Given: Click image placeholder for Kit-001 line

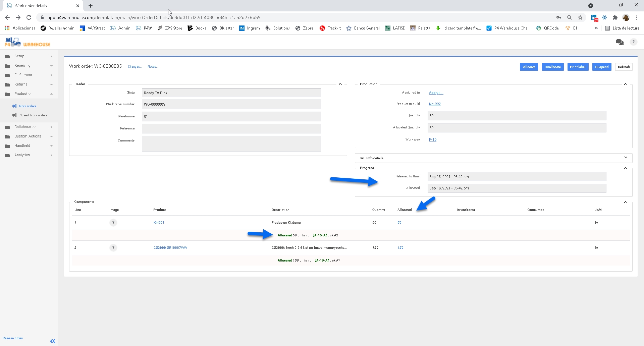Looking at the screenshot, I should pyautogui.click(x=113, y=223).
